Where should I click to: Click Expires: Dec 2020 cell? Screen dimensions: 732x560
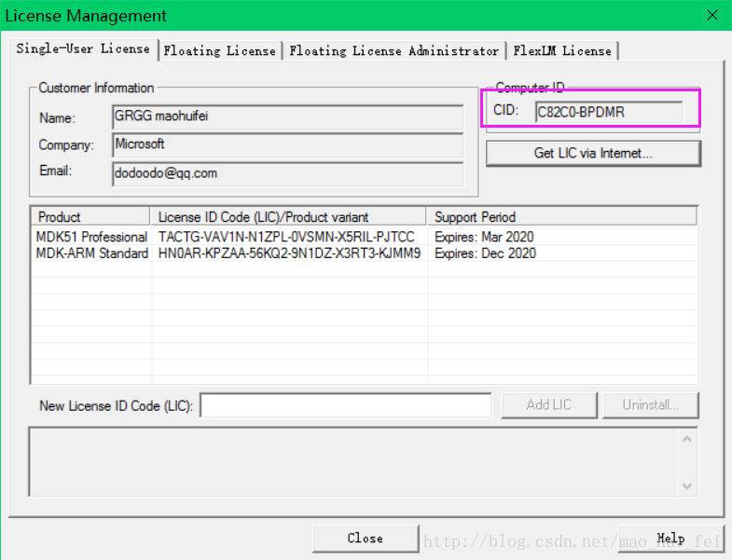[x=485, y=253]
